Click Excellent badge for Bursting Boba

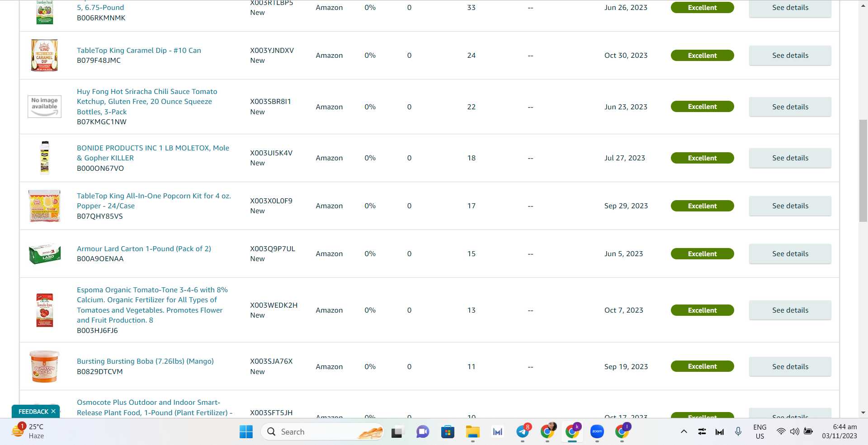click(x=702, y=366)
